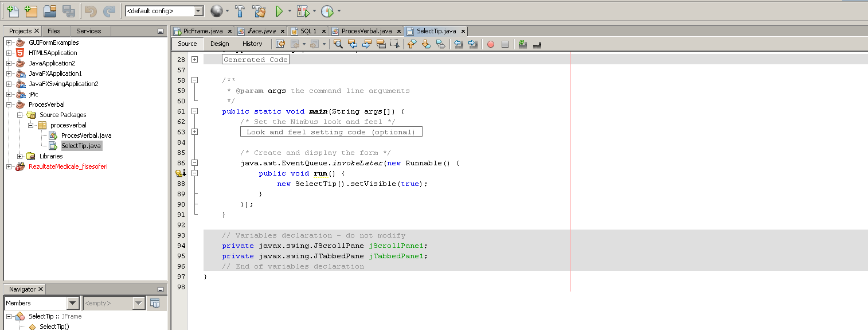Image resolution: width=868 pixels, height=330 pixels.
Task: Switch to the Files tab
Action: pyautogui.click(x=54, y=31)
